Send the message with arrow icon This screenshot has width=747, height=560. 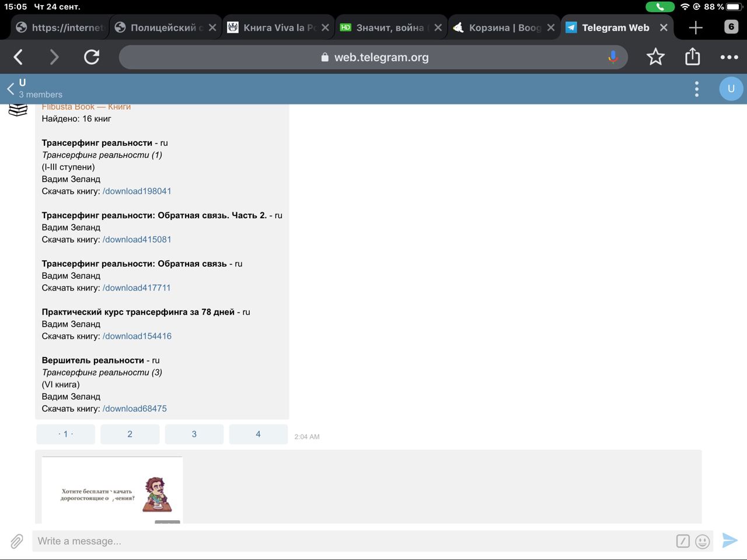[729, 541]
